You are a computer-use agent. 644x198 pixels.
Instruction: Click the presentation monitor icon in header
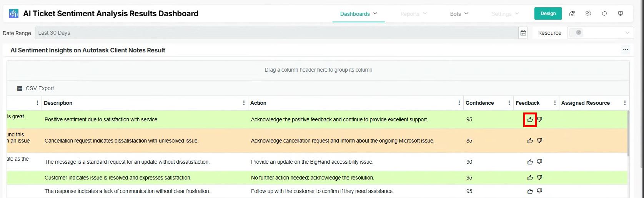[621, 13]
